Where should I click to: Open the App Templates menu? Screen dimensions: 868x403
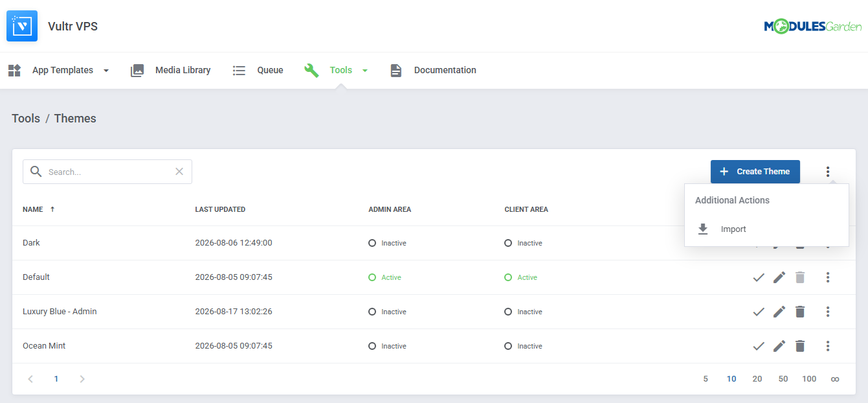[x=63, y=70]
